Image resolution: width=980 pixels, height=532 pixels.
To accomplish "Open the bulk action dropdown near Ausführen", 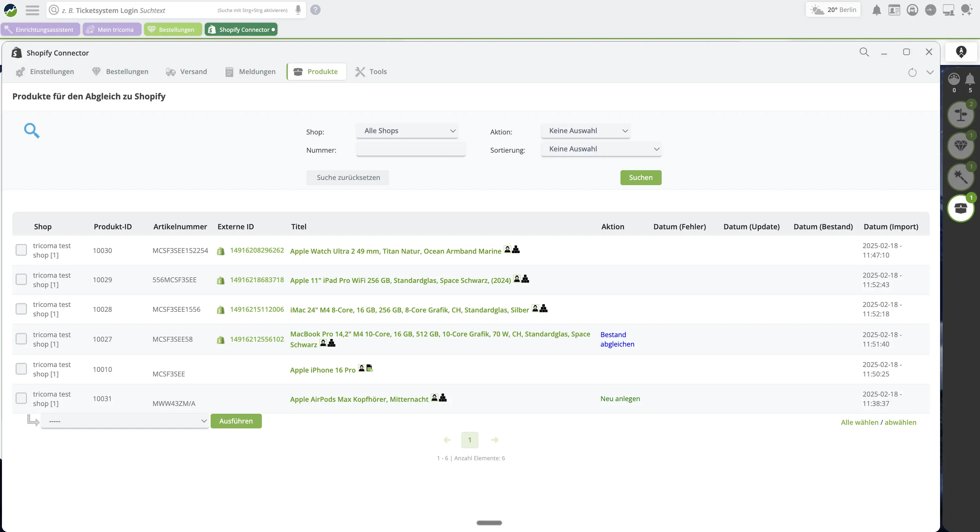I will coord(125,421).
